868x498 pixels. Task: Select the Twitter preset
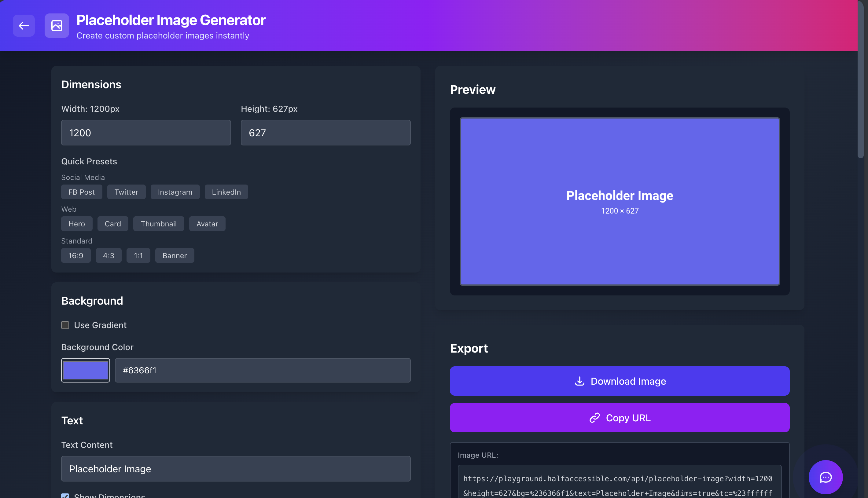(126, 192)
